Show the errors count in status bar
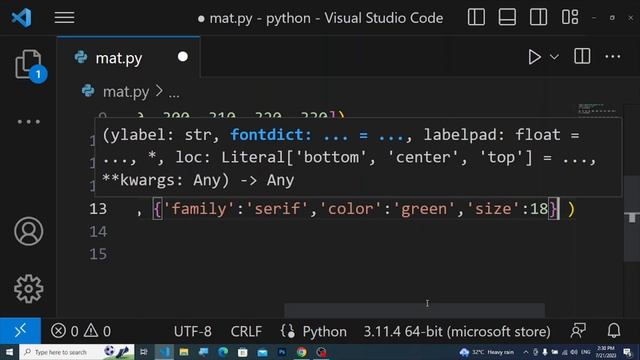Screen dimensions: 640x360 click(x=64, y=331)
